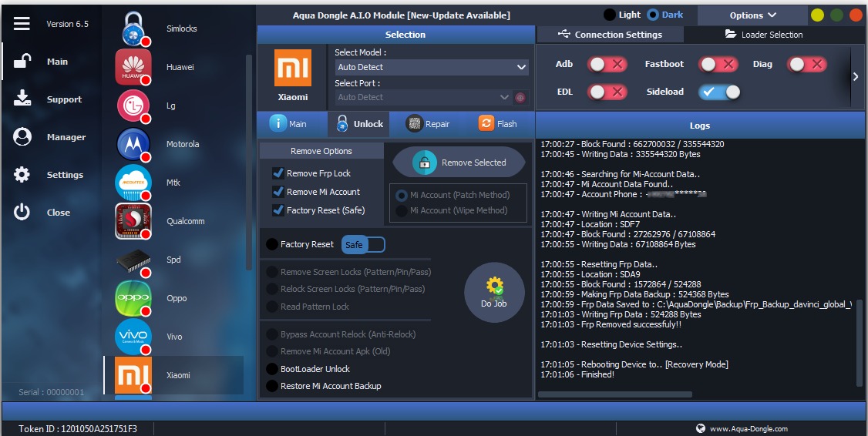Click the Support download icon
The image size is (868, 436).
coord(22,99)
